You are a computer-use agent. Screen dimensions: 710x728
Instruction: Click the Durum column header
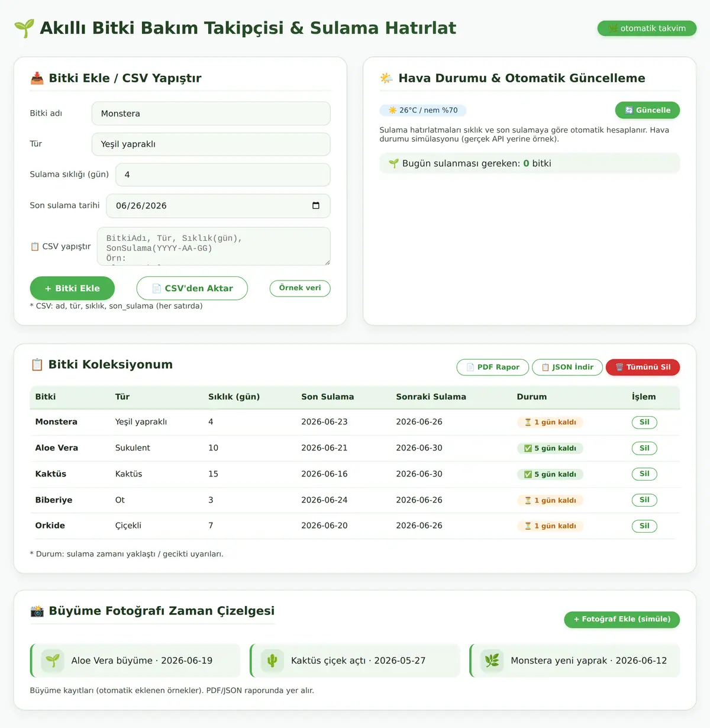532,397
